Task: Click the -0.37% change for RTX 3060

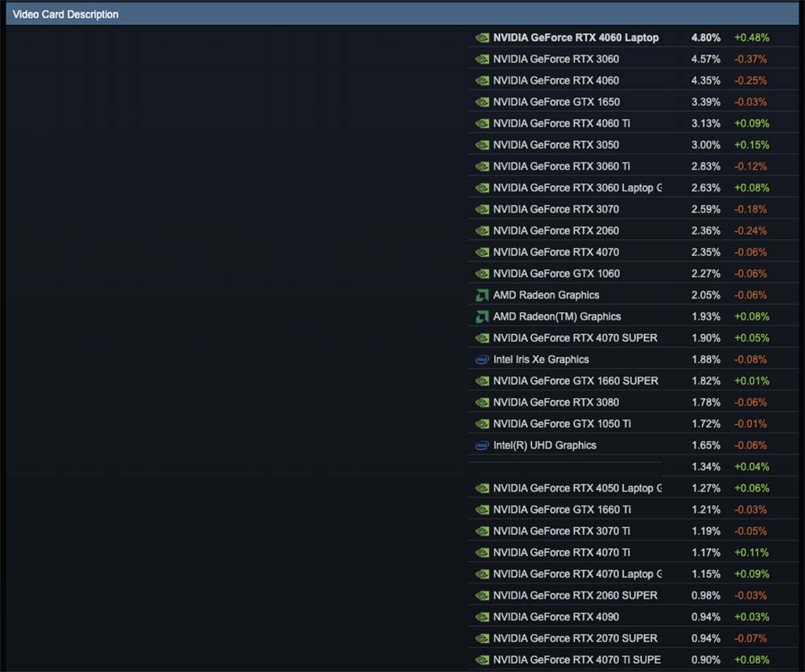Action: pos(750,59)
